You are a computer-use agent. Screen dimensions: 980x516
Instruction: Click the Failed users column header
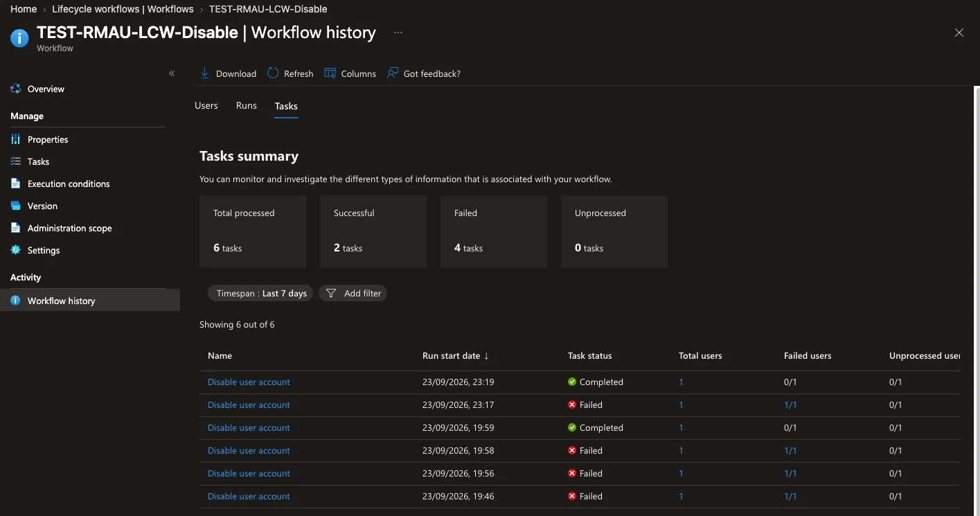808,356
